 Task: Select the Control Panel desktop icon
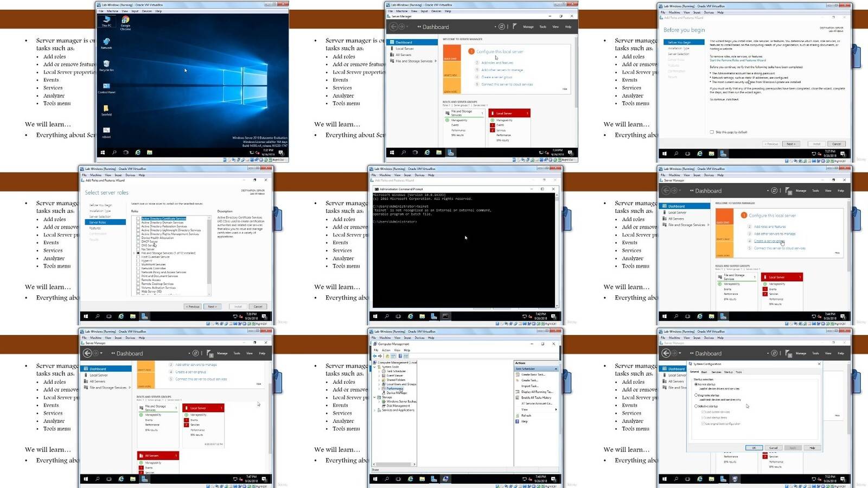click(106, 88)
